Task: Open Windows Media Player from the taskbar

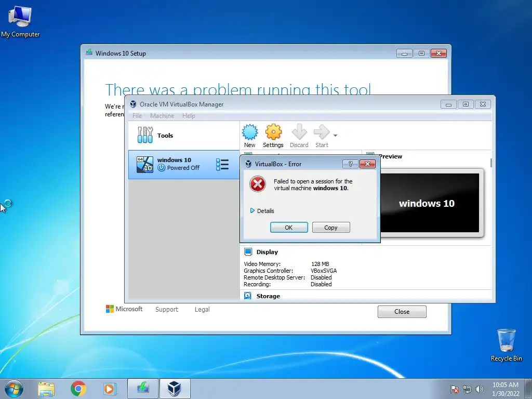Action: click(x=109, y=389)
